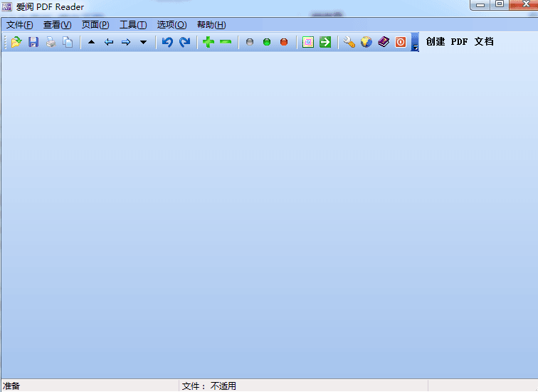Open help with purple book icon
Image resolution: width=538 pixels, height=392 pixels.
coord(384,42)
